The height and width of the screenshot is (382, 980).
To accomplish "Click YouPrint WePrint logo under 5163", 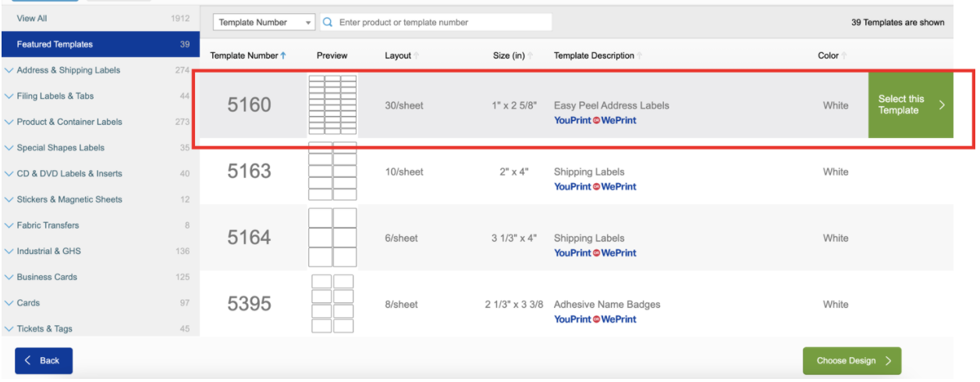I will coord(595,186).
